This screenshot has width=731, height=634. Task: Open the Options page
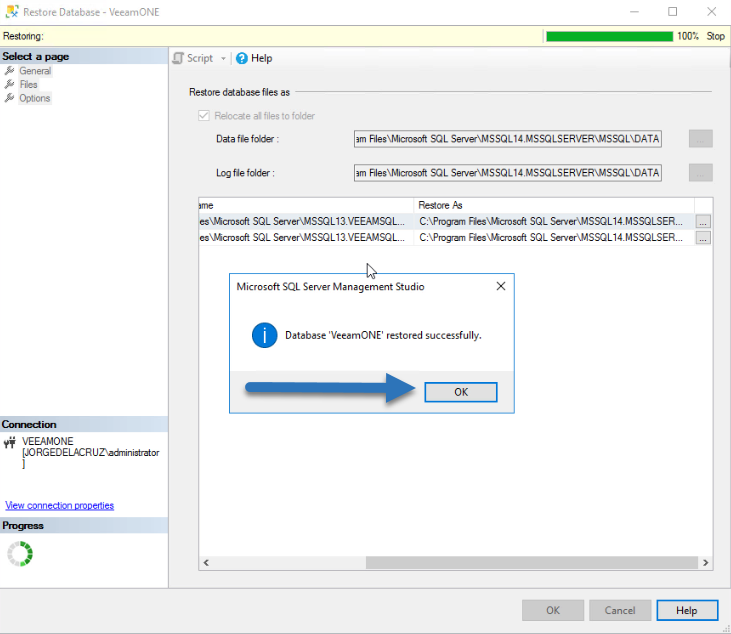click(34, 98)
